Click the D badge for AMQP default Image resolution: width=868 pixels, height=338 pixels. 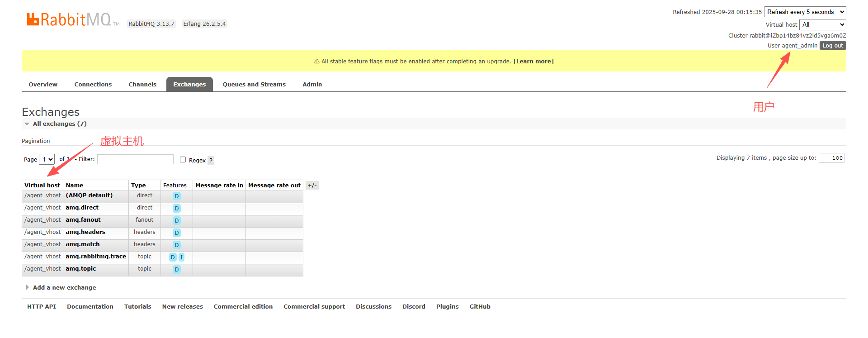[x=177, y=196]
